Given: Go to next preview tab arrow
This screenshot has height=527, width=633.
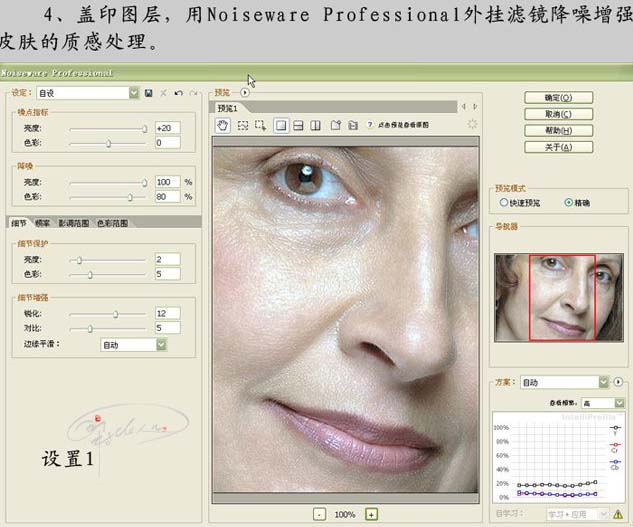Looking at the screenshot, I should 475,107.
